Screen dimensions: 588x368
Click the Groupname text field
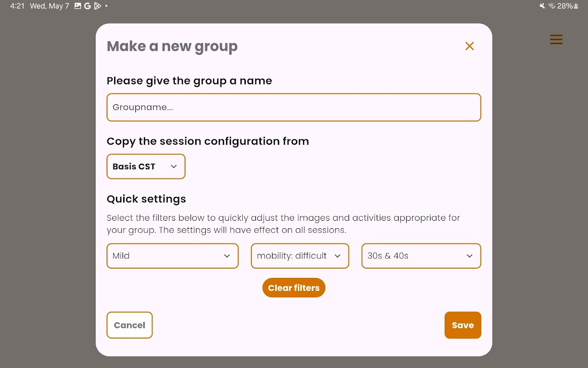[x=294, y=108]
